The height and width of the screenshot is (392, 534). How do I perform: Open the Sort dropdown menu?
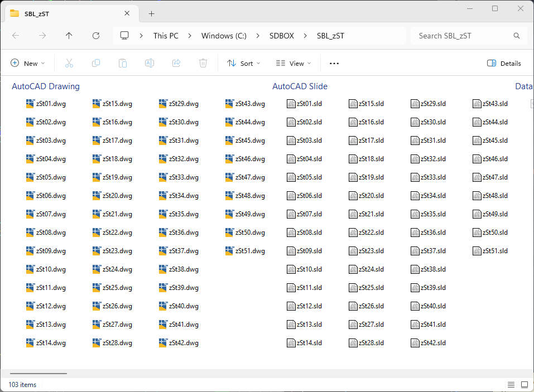pyautogui.click(x=243, y=64)
